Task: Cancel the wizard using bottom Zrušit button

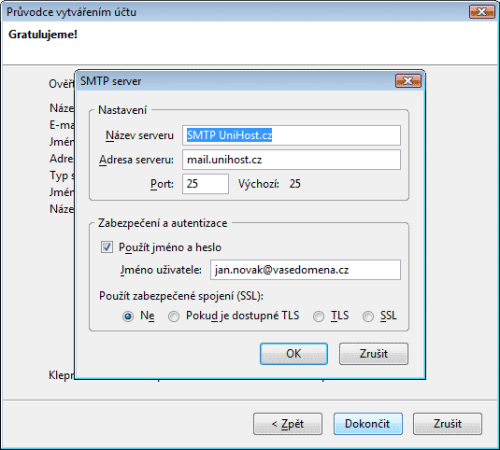Action: click(448, 424)
